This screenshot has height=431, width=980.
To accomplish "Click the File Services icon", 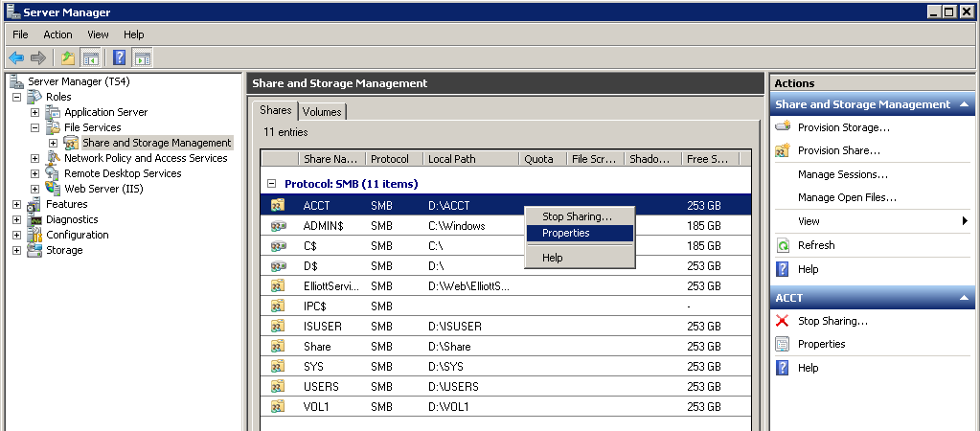I will click(x=53, y=127).
